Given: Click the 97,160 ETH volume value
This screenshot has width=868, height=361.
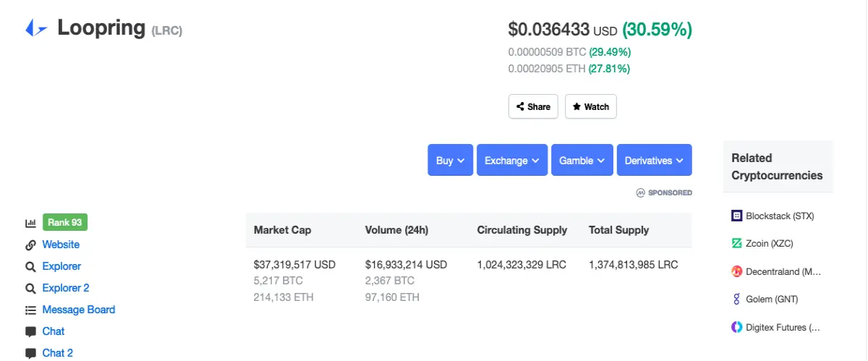Looking at the screenshot, I should pyautogui.click(x=392, y=297).
